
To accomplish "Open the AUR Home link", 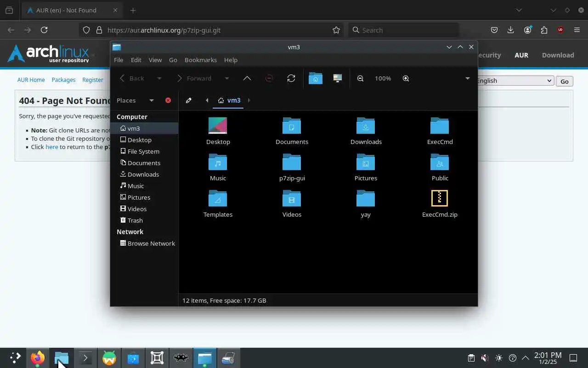I will tap(31, 80).
